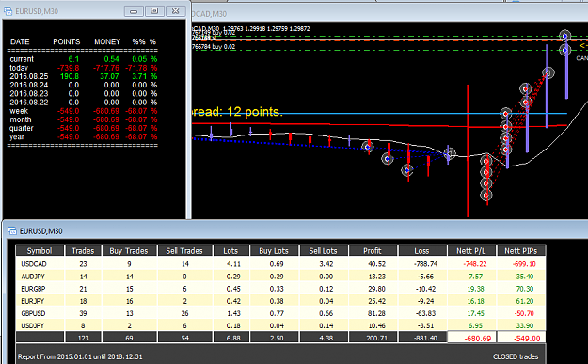This screenshot has width=588, height=364.
Task: Select the EURJPY symbol row
Action: [x=280, y=301]
